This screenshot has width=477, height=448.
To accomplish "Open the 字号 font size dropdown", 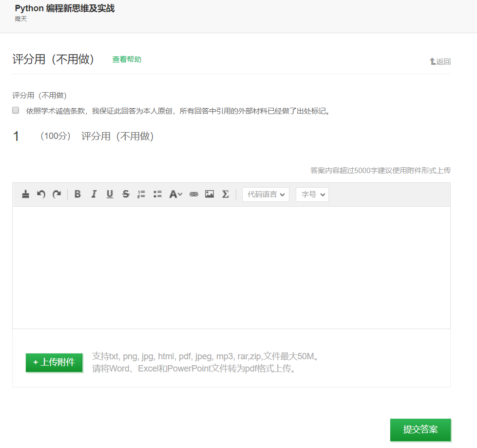I will tap(312, 194).
